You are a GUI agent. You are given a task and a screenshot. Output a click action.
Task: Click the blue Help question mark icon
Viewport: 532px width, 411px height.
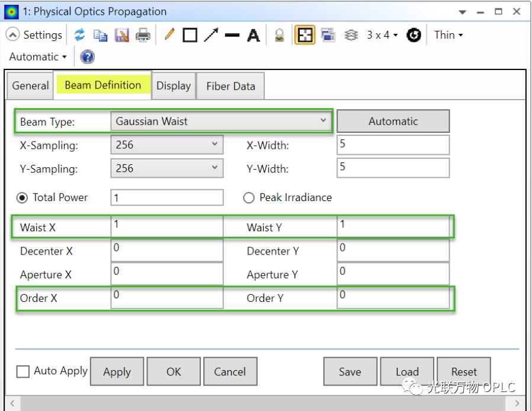click(88, 57)
